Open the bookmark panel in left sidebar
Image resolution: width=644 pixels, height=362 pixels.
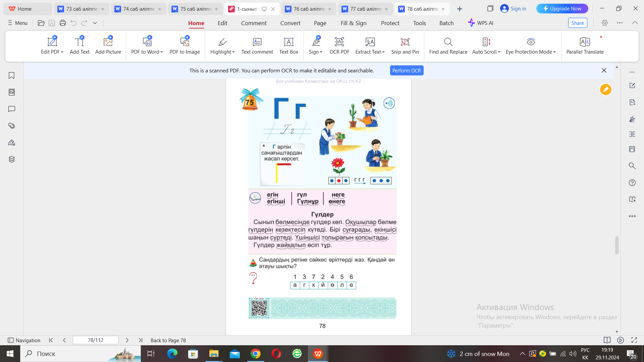(x=12, y=75)
